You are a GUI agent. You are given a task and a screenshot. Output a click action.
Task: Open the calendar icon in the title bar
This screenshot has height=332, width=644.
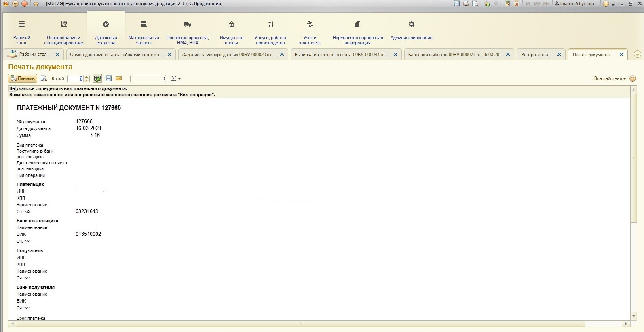[x=516, y=4]
